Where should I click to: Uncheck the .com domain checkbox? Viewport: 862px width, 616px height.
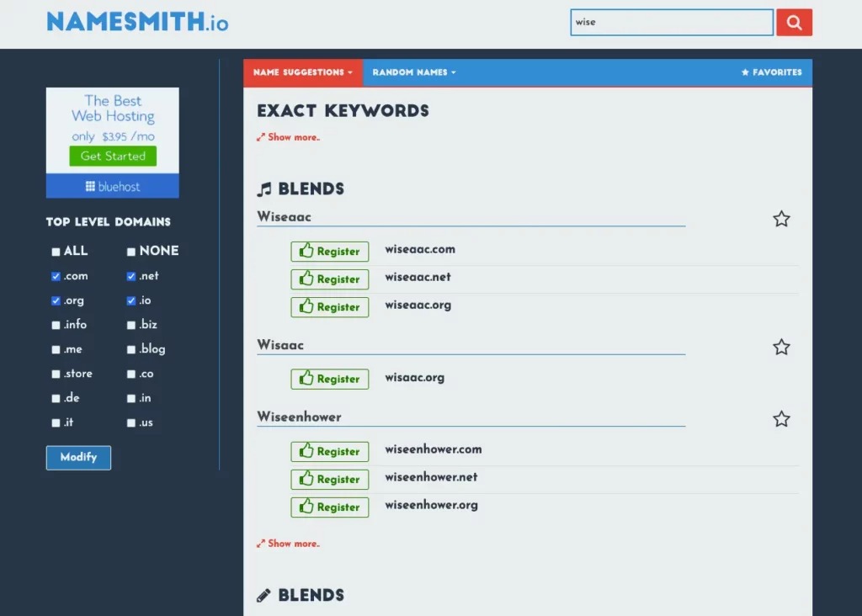(56, 277)
